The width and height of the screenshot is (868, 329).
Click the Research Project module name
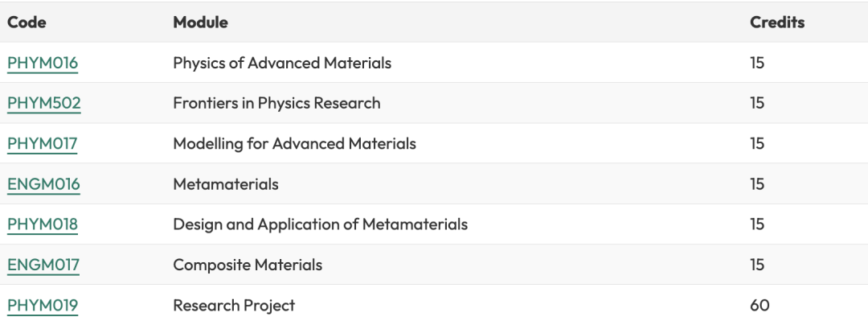click(234, 305)
